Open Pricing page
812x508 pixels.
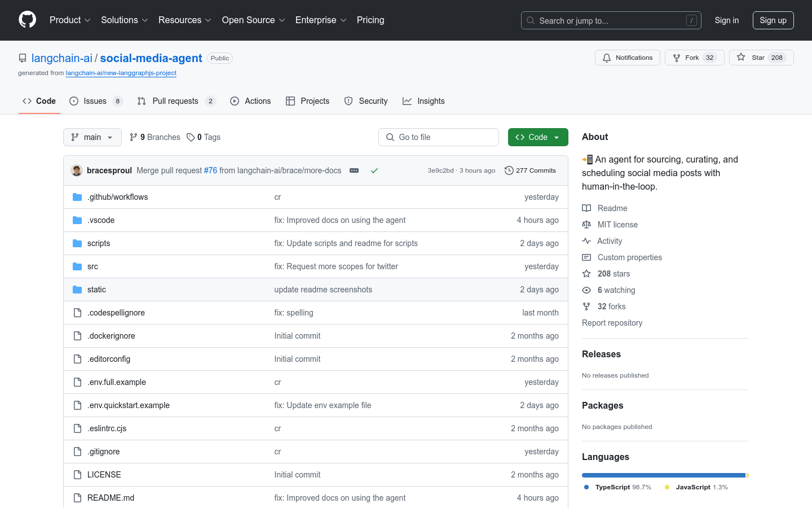370,20
